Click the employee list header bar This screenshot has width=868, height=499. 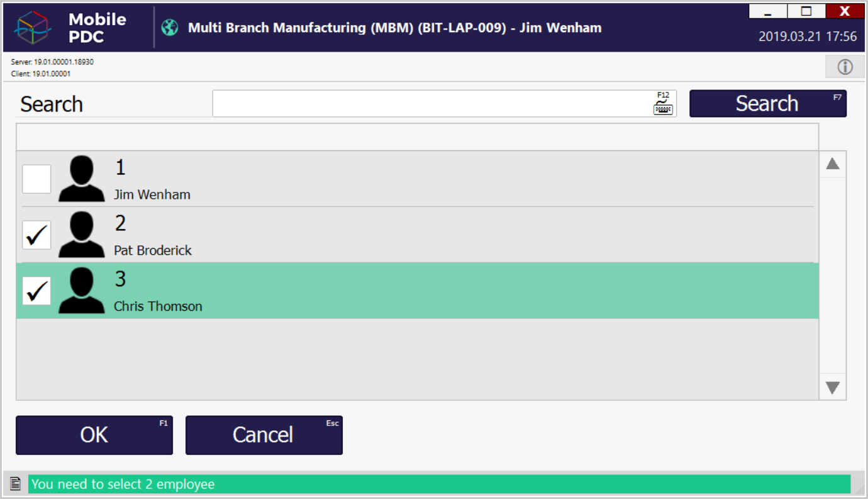pos(416,137)
